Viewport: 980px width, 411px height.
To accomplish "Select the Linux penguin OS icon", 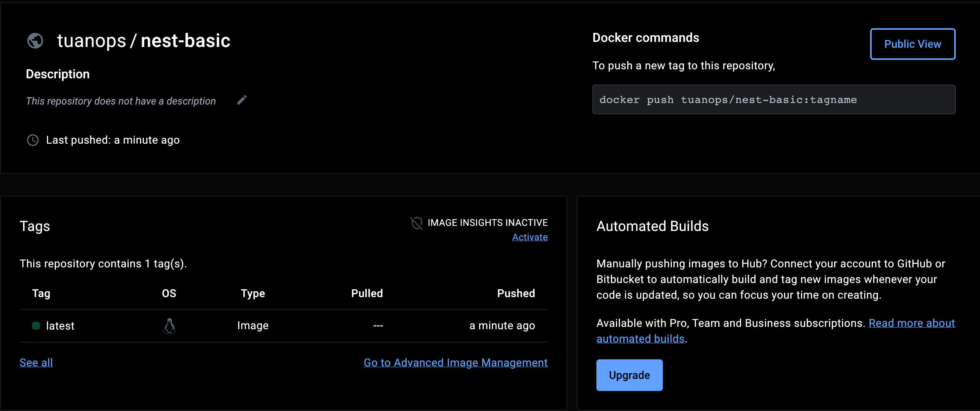I will 170,326.
